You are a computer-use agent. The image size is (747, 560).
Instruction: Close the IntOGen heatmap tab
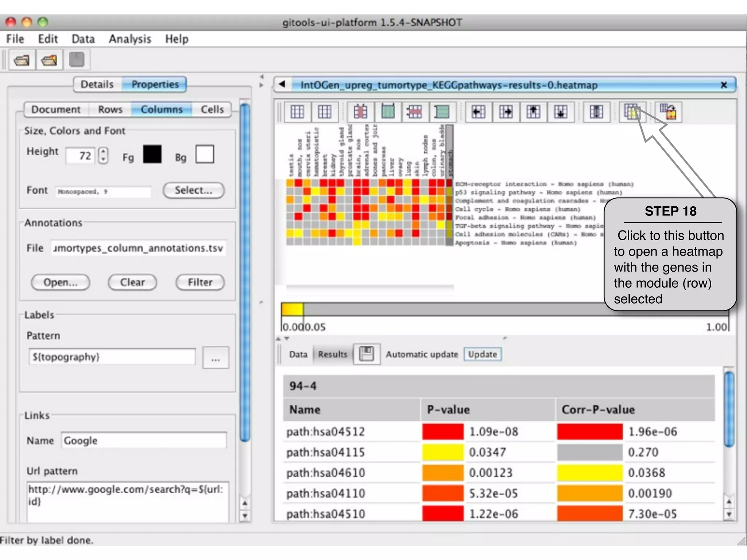[724, 85]
